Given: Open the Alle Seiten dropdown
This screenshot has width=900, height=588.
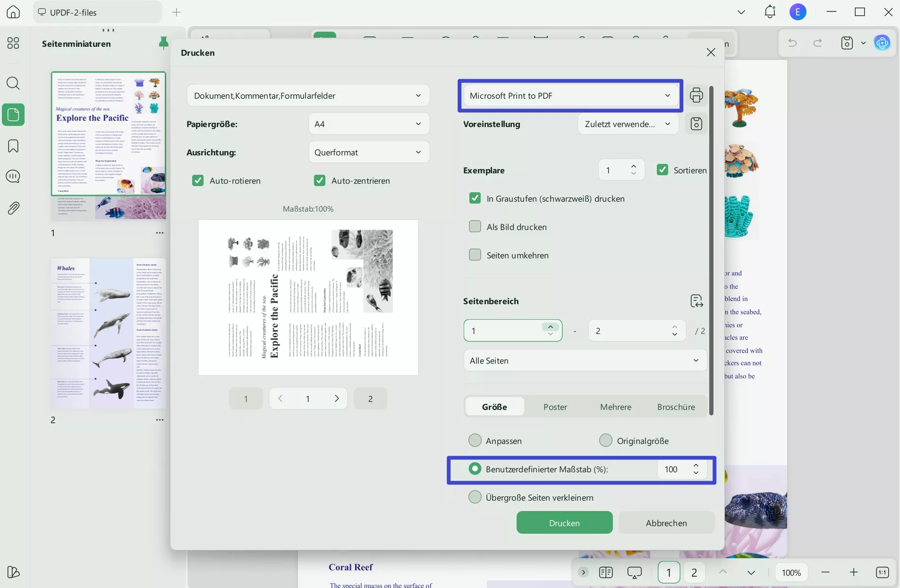Looking at the screenshot, I should [584, 360].
